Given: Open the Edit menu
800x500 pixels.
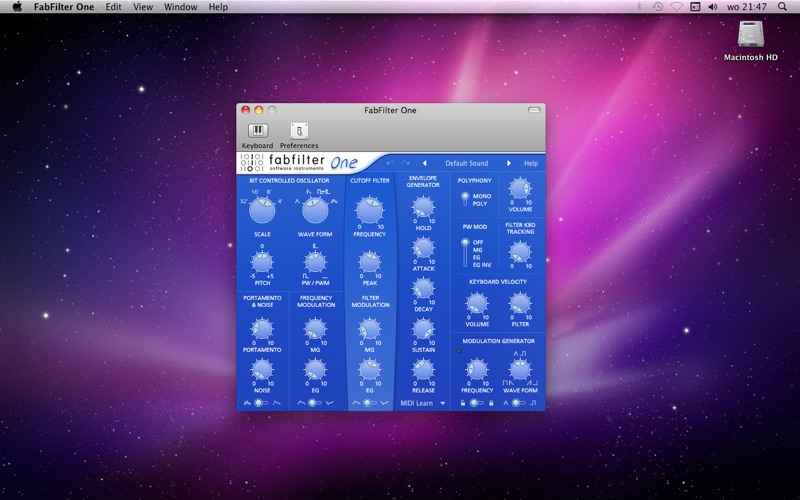Looking at the screenshot, I should [x=113, y=7].
